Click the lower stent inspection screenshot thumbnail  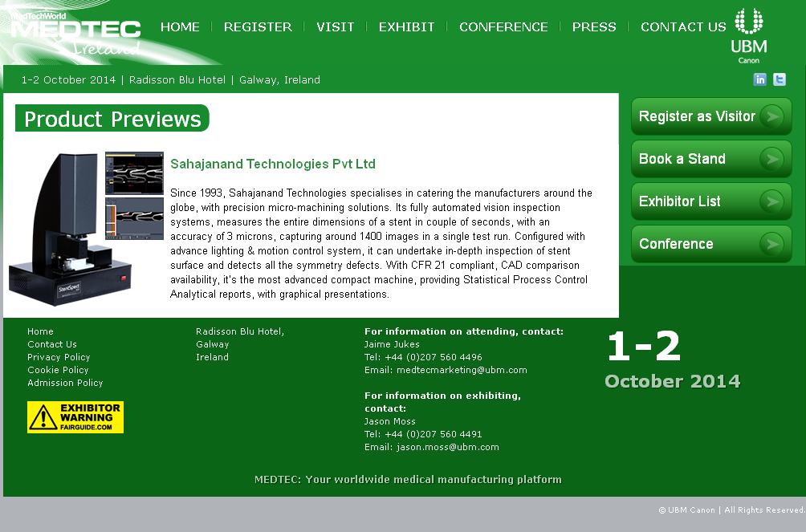click(135, 219)
